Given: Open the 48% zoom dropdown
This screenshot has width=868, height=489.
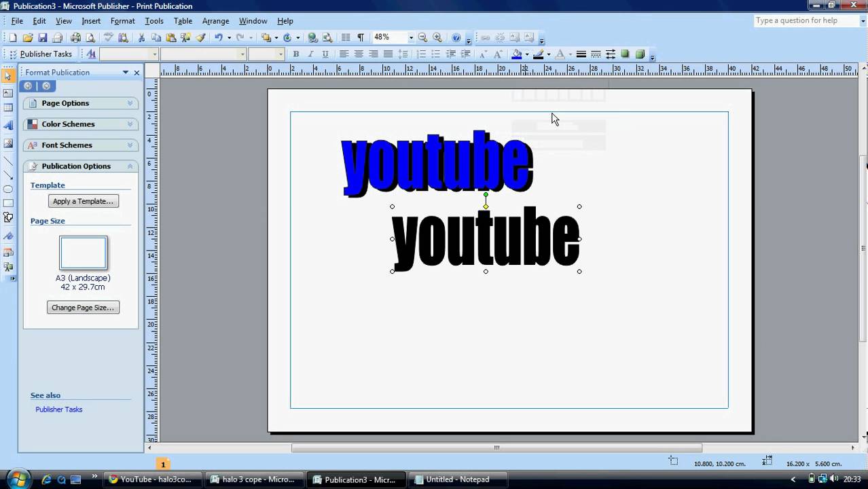Looking at the screenshot, I should (x=410, y=38).
